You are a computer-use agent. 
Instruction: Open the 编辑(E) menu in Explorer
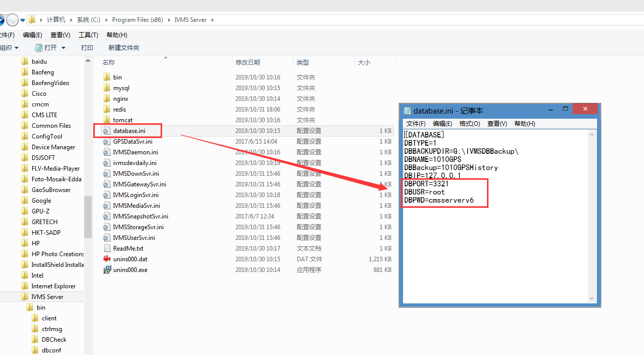point(33,35)
